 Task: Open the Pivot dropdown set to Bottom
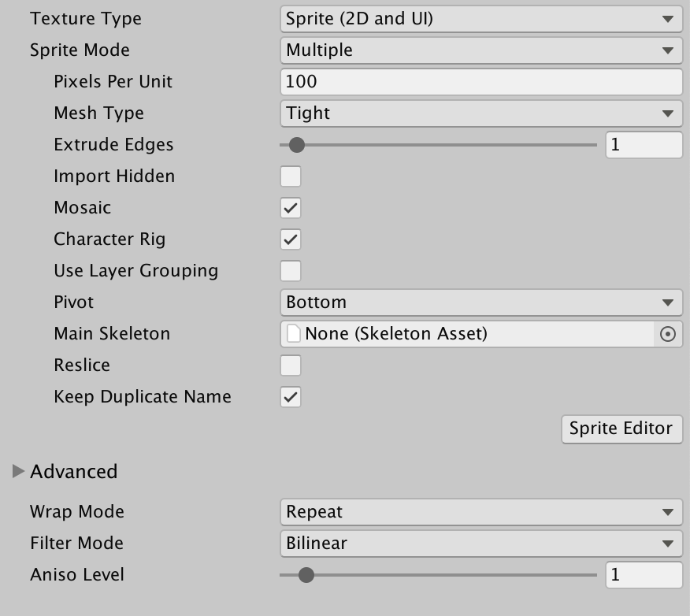tap(480, 302)
